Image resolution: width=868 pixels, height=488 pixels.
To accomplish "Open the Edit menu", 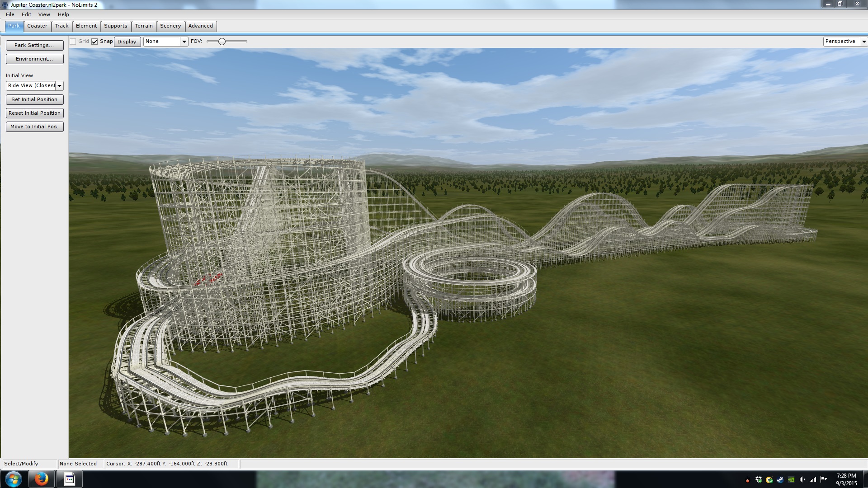I will pos(26,14).
